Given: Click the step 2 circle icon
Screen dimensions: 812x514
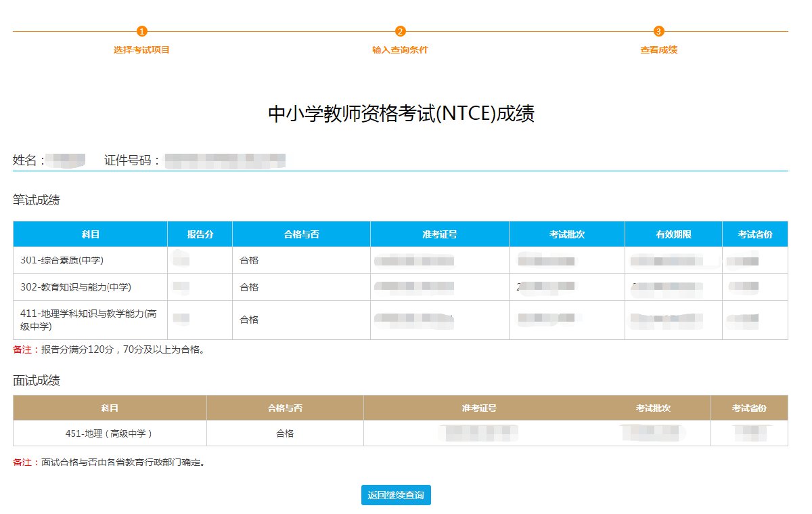Looking at the screenshot, I should pos(400,31).
